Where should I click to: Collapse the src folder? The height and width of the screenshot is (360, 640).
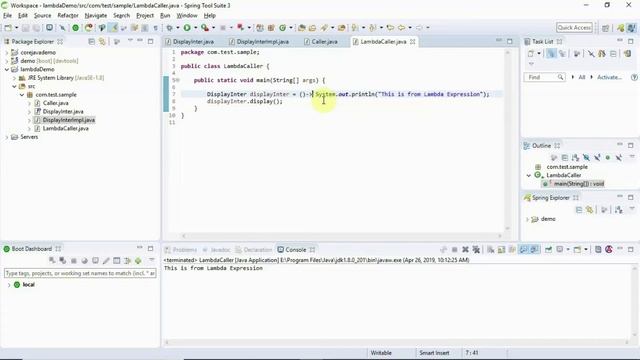pos(14,86)
